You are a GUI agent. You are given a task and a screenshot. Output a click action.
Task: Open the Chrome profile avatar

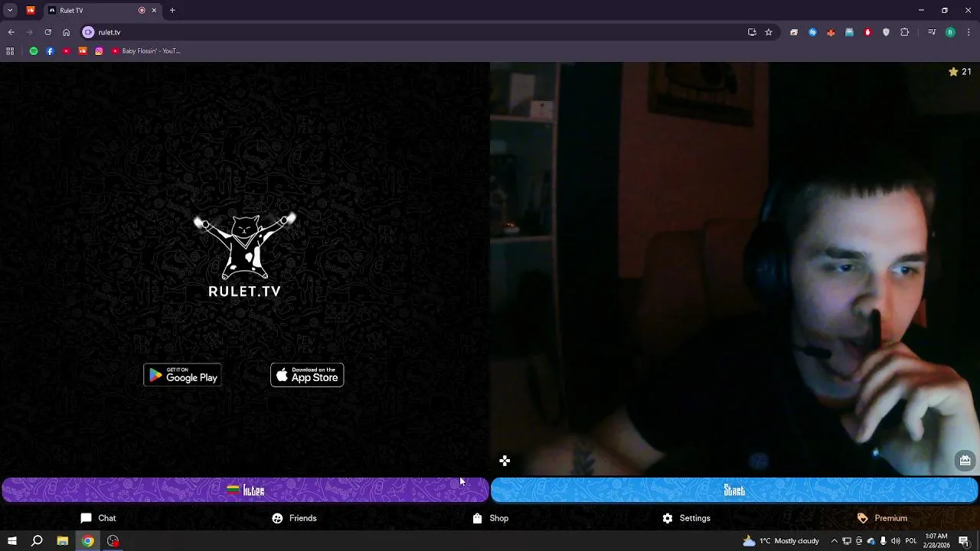tap(950, 32)
